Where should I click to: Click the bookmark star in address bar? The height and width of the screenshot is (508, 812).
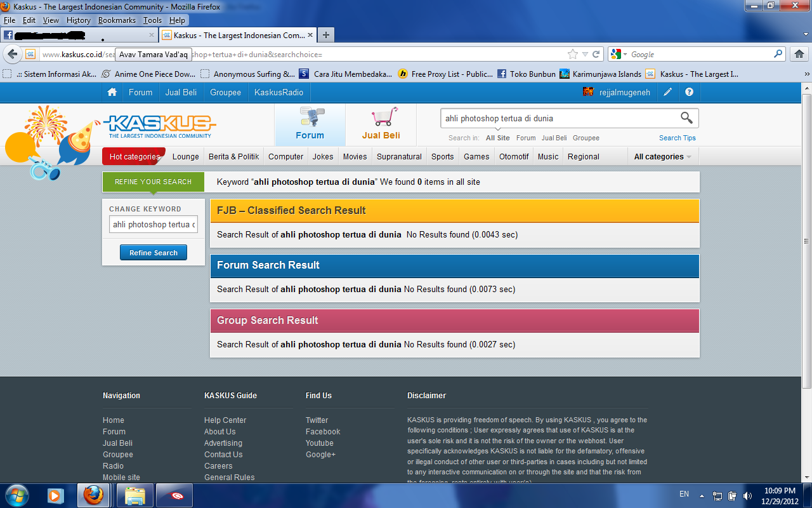point(573,55)
